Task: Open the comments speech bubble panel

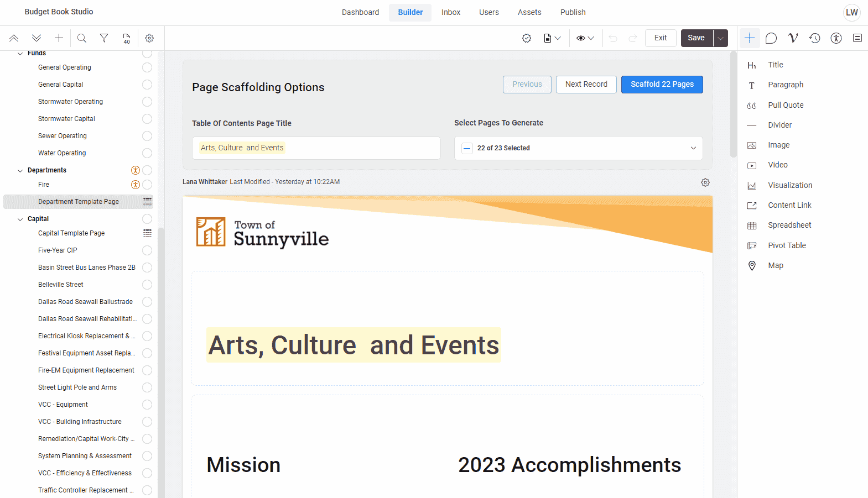Action: click(x=771, y=38)
